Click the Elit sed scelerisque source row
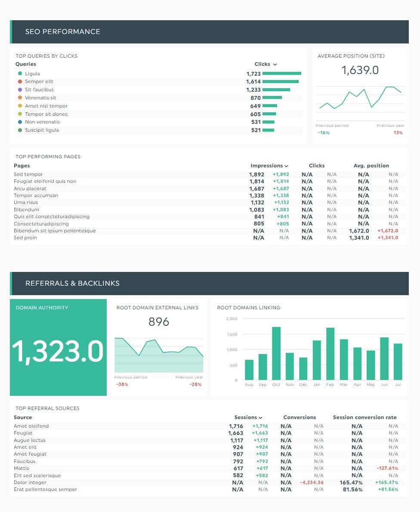Viewport: 420px width, 512px height. click(x=209, y=475)
